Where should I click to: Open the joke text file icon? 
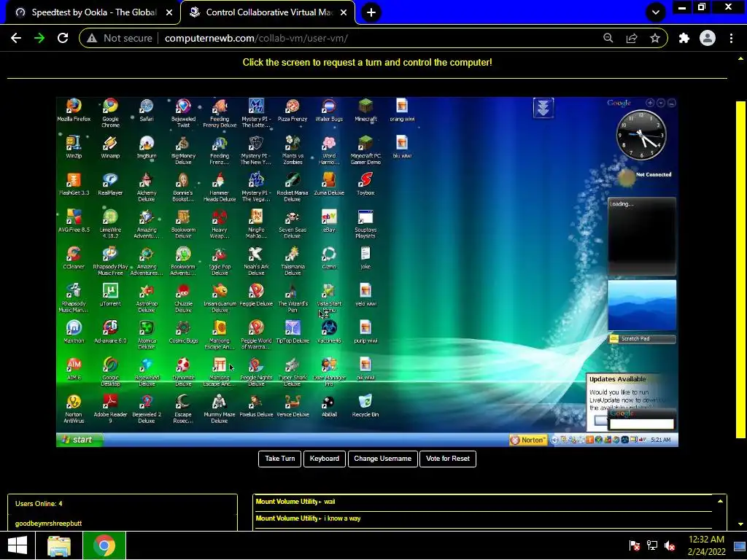point(365,258)
